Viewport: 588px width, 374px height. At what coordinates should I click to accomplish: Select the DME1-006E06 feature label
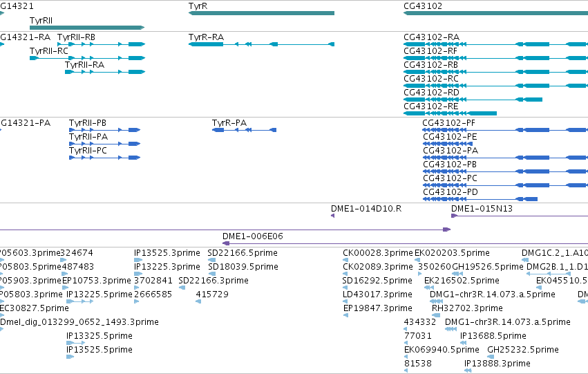click(x=253, y=236)
